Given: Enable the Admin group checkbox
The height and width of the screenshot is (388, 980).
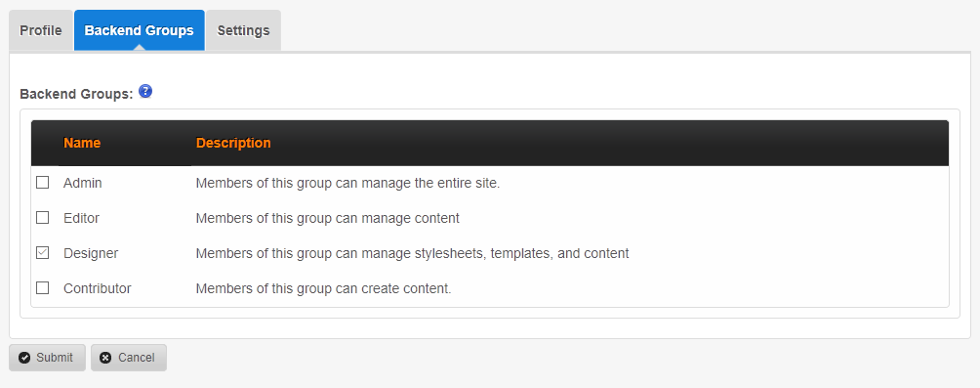Looking at the screenshot, I should pyautogui.click(x=43, y=183).
